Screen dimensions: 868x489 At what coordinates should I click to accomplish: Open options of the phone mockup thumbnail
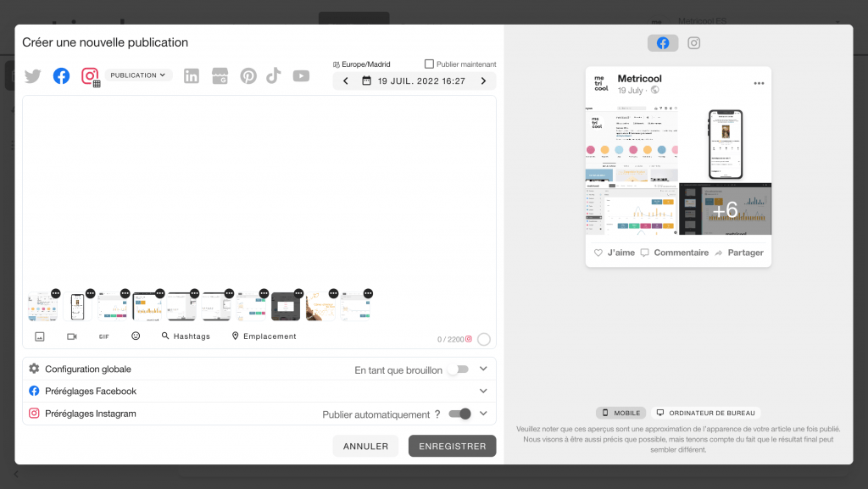point(90,293)
